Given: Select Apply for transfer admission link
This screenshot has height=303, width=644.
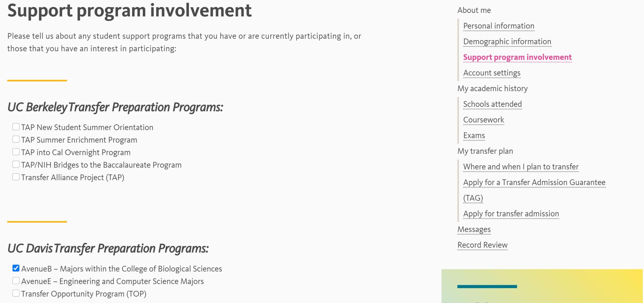Looking at the screenshot, I should pyautogui.click(x=511, y=214).
